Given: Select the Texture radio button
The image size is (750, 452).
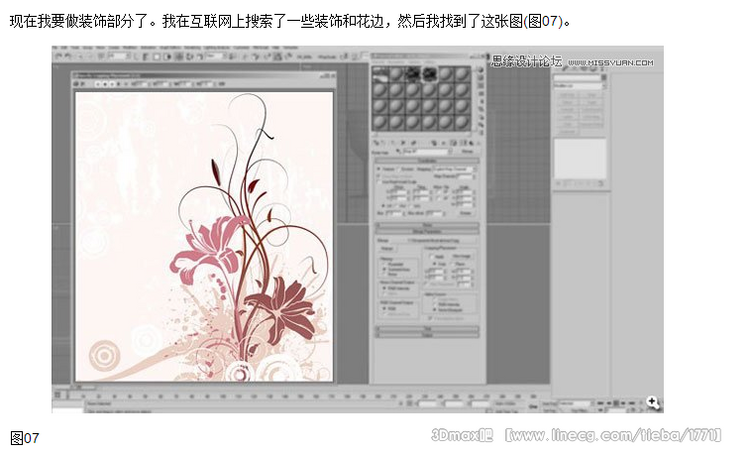Looking at the screenshot, I should [378, 169].
